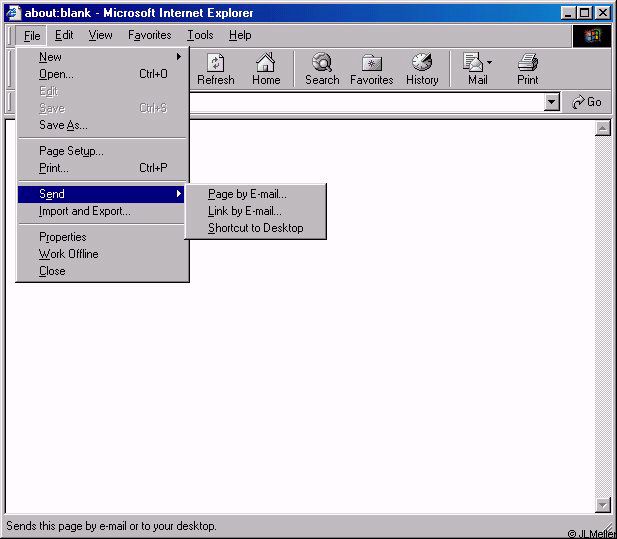Select Shortcut to Desktop submenu item

(x=255, y=228)
